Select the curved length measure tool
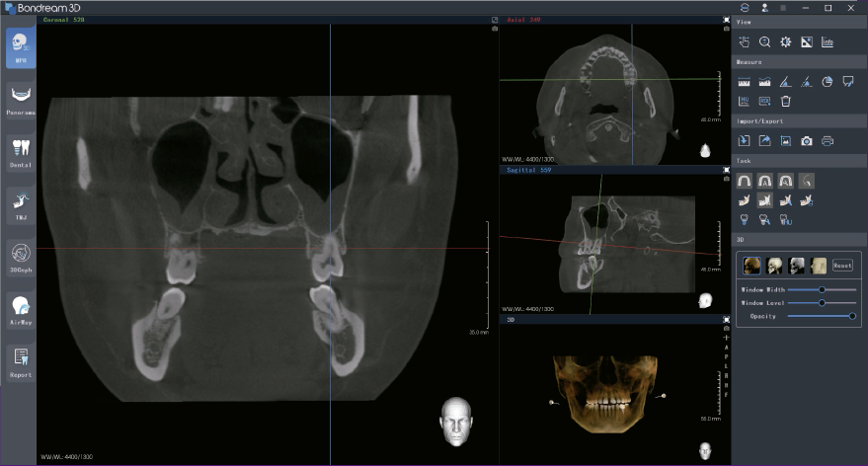The height and width of the screenshot is (466, 868). [x=764, y=82]
